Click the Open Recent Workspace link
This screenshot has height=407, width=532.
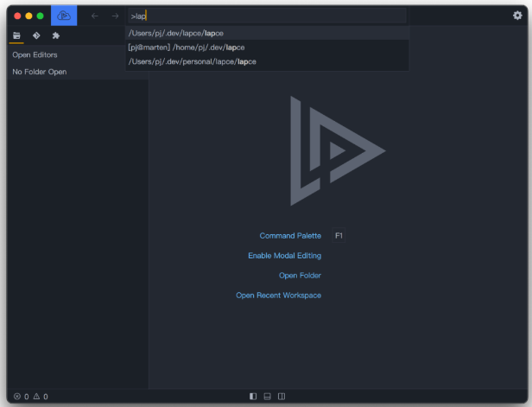[278, 296]
